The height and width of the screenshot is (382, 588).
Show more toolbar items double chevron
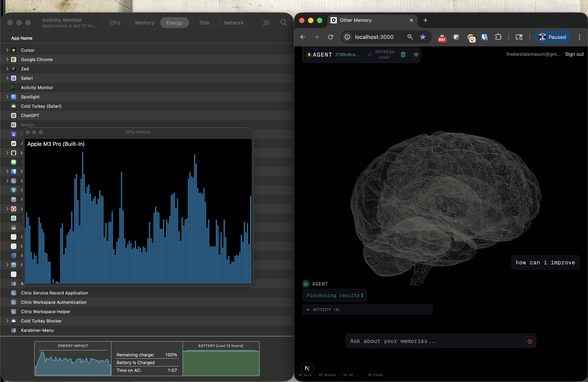point(266,23)
